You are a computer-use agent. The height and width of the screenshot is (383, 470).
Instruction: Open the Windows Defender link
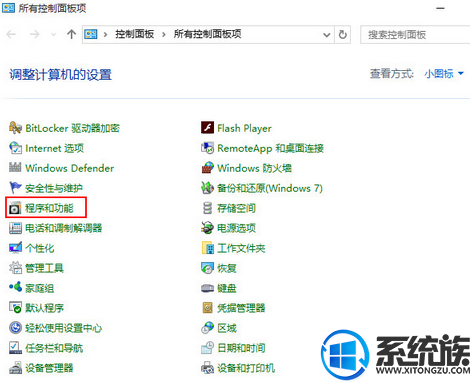69,168
